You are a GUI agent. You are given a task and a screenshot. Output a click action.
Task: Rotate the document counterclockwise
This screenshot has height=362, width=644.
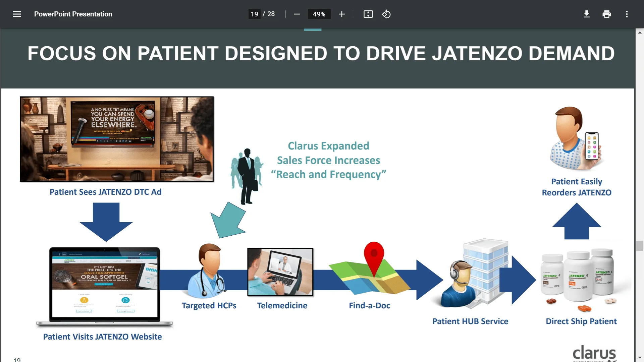coord(386,14)
